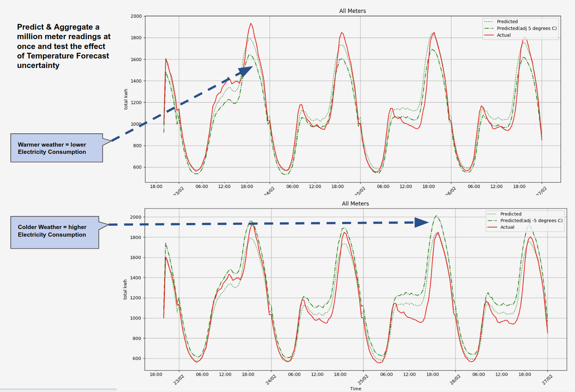Click the blue arrowhead in the bottom chart
This screenshot has width=575, height=392.
pyautogui.click(x=421, y=222)
